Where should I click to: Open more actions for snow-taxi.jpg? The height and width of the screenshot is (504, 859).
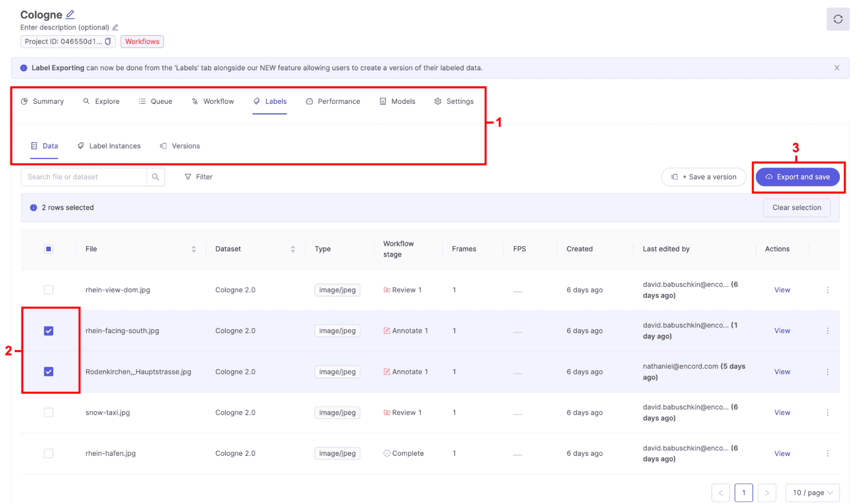click(827, 412)
